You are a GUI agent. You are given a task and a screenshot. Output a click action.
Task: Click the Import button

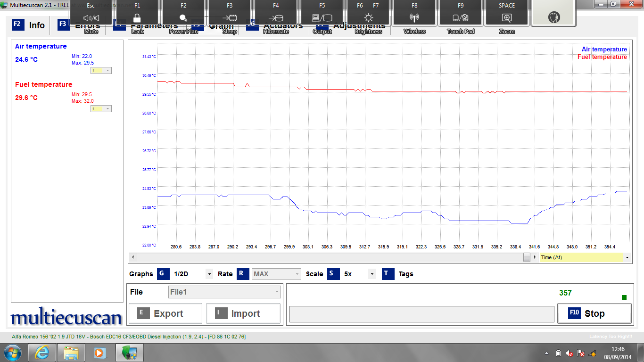243,313
